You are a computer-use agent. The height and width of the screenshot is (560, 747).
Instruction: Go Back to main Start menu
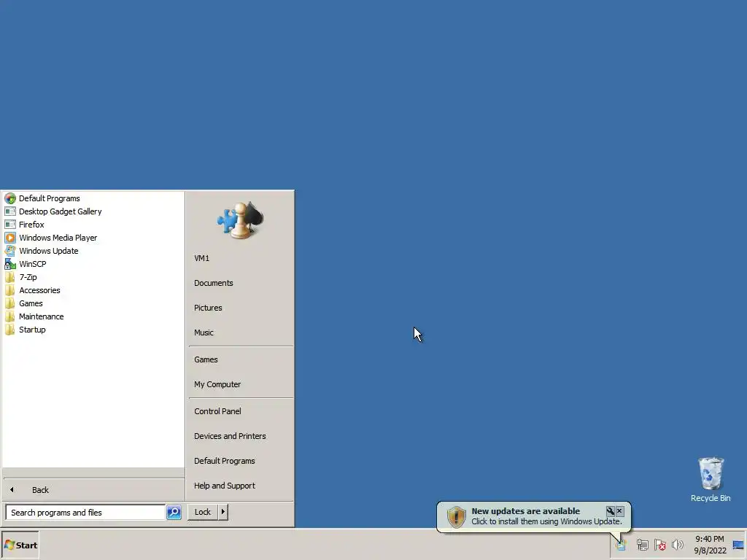(x=93, y=489)
